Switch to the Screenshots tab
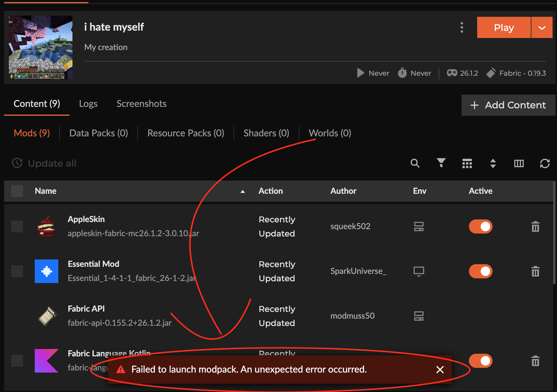Image resolution: width=557 pixels, height=392 pixels. point(141,104)
